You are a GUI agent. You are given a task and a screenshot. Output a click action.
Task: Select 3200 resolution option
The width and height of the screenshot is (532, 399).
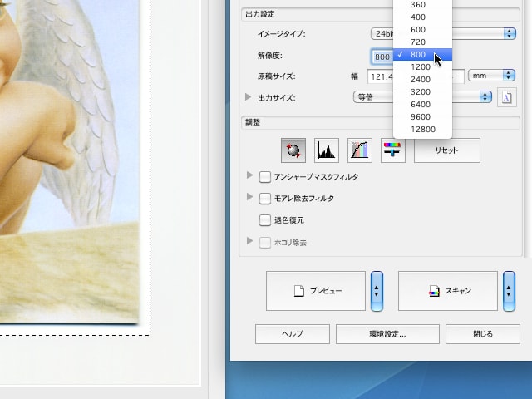click(x=422, y=92)
